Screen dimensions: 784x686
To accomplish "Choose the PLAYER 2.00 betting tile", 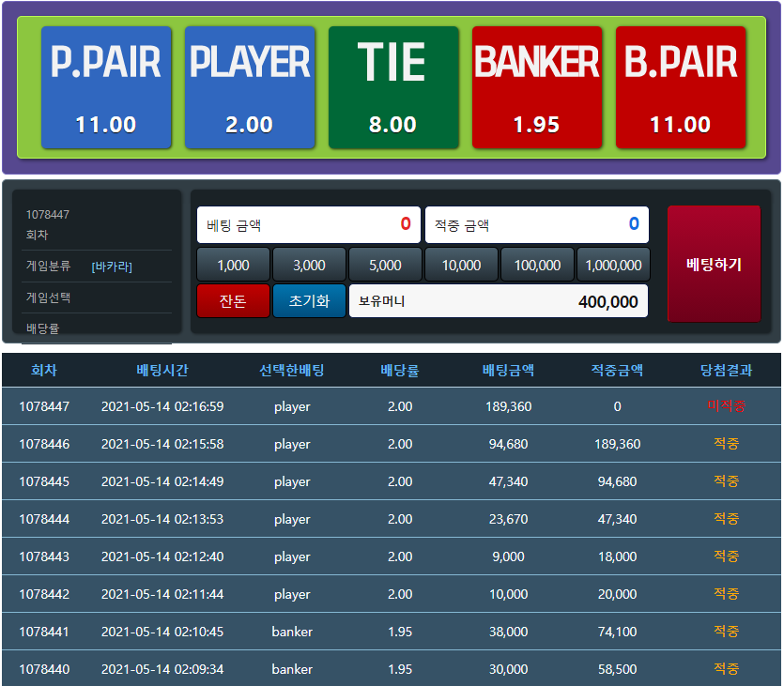I will pos(250,87).
